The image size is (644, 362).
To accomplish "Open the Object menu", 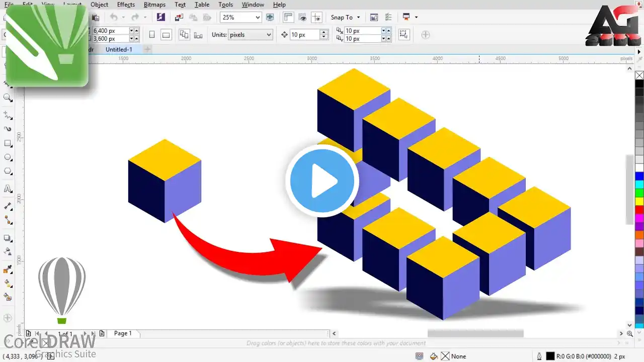I will coord(99,5).
